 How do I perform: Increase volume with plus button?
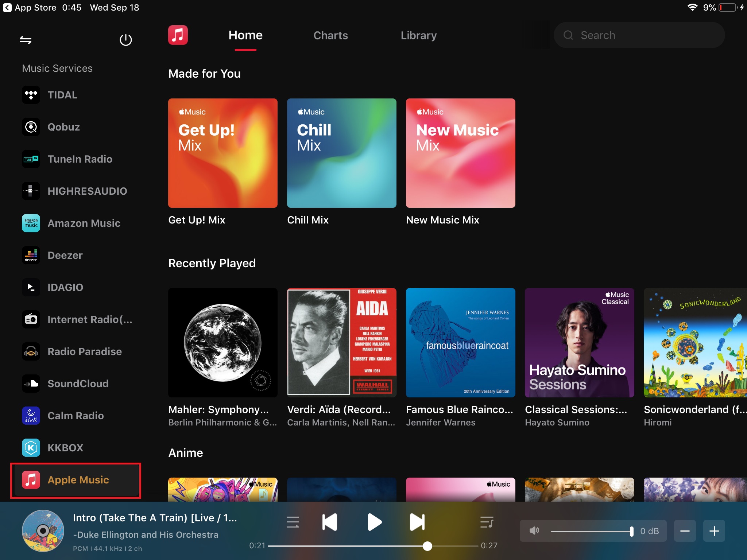(x=714, y=531)
